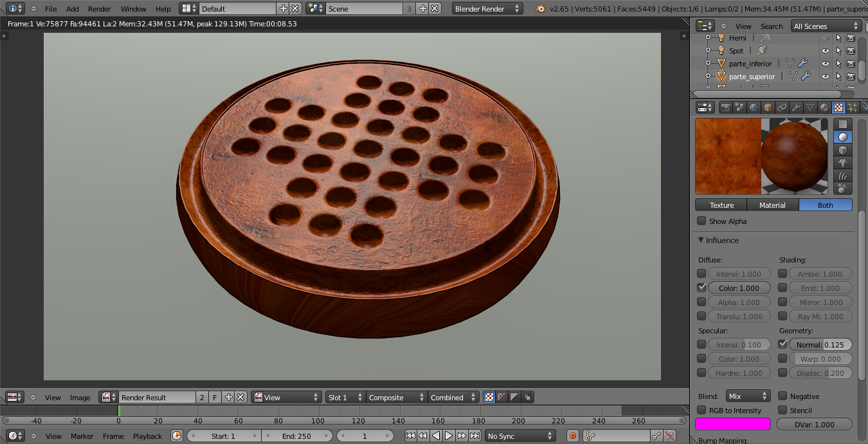Open the World properties globe icon

click(x=754, y=107)
